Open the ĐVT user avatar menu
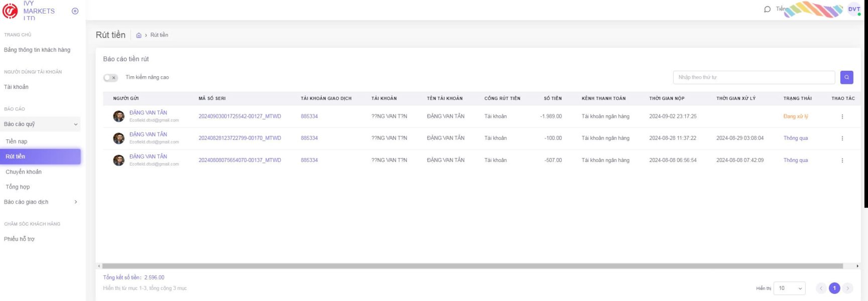Viewport: 868px width, 301px height. coord(854,9)
